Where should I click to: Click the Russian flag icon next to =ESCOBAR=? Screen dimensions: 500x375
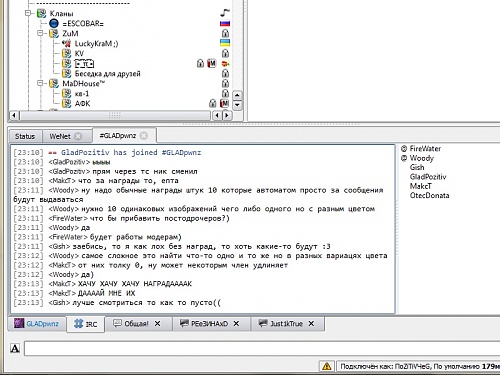(x=225, y=24)
